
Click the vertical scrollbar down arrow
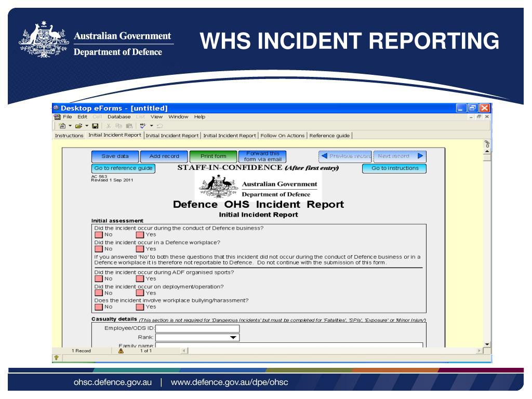coord(487,344)
